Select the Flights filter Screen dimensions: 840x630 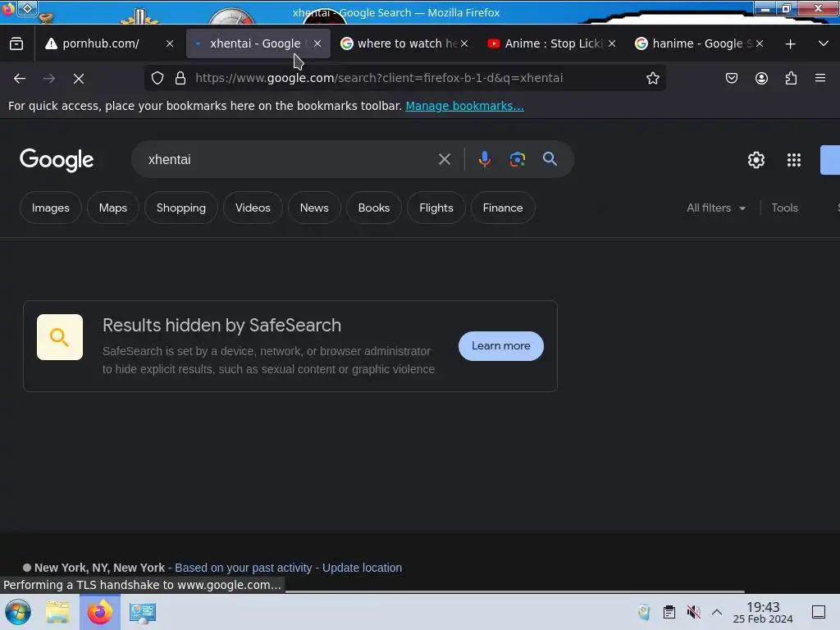pos(436,208)
